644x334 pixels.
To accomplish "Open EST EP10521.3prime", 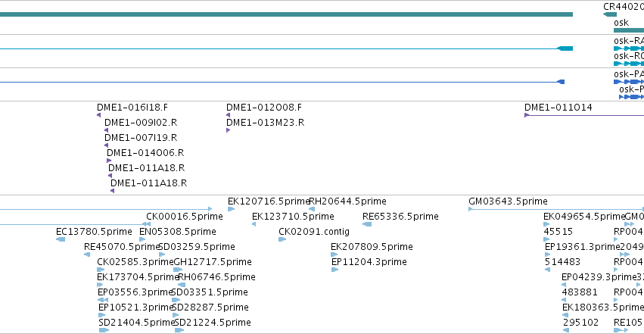I will [135, 307].
